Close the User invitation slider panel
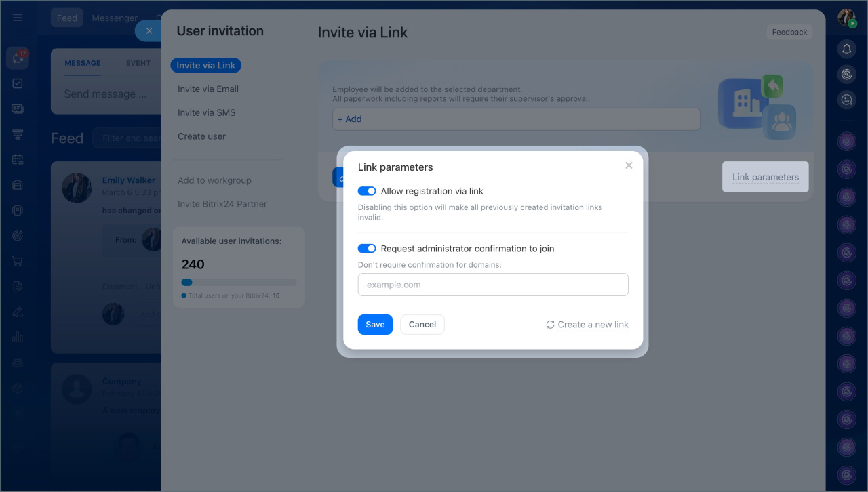The image size is (868, 492). 149,30
